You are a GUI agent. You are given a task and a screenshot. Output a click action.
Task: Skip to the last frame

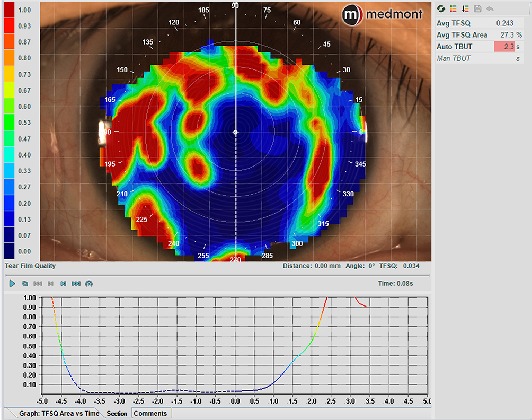tap(76, 284)
